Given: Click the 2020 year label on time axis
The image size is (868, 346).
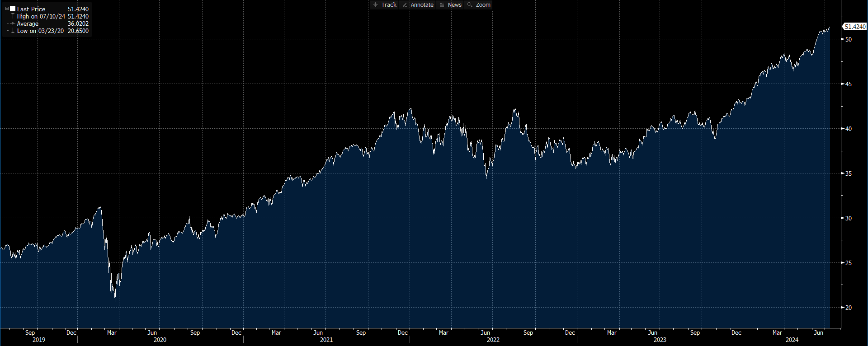Looking at the screenshot, I should click(160, 340).
